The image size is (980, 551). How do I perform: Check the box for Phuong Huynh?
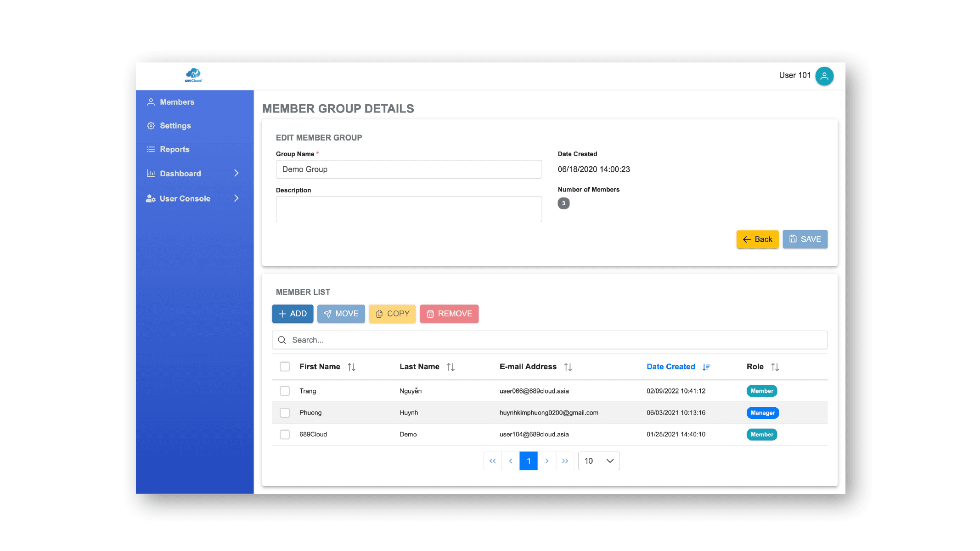[285, 413]
